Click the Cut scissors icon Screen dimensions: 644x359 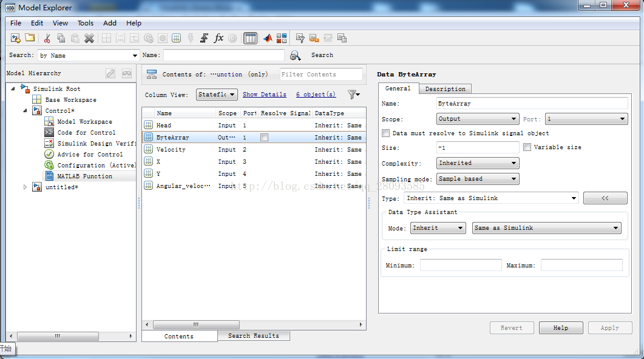[47, 38]
